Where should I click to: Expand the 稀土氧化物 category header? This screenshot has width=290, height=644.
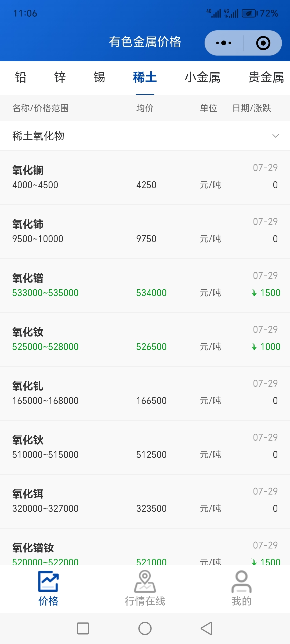click(145, 136)
